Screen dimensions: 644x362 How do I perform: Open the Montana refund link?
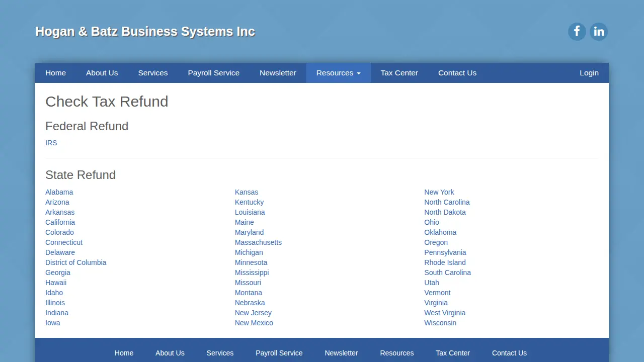click(249, 293)
